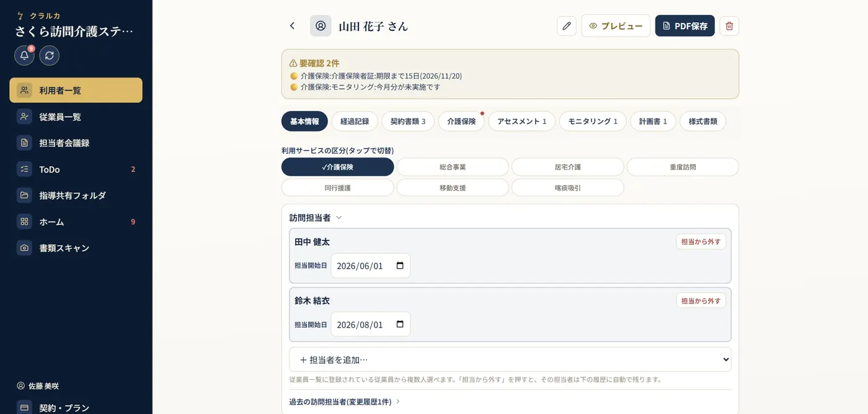Viewport: 868px width, 414px height.
Task: Open calendar picker for 鈴木 結衣 start date
Action: click(x=400, y=324)
